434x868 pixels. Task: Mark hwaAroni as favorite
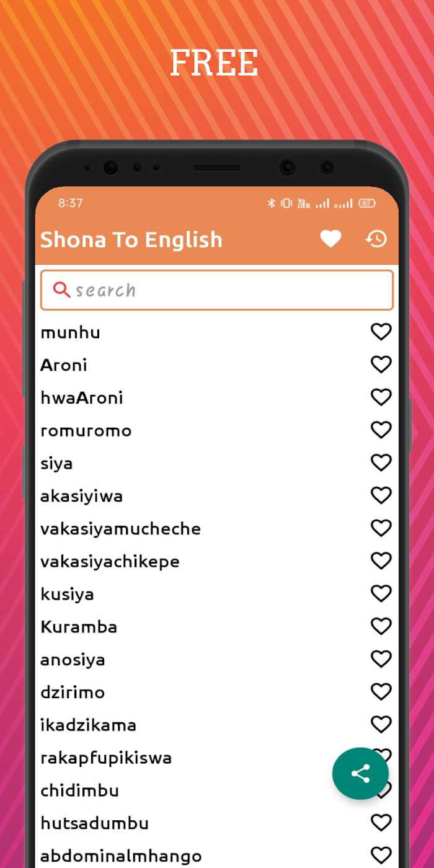381,397
